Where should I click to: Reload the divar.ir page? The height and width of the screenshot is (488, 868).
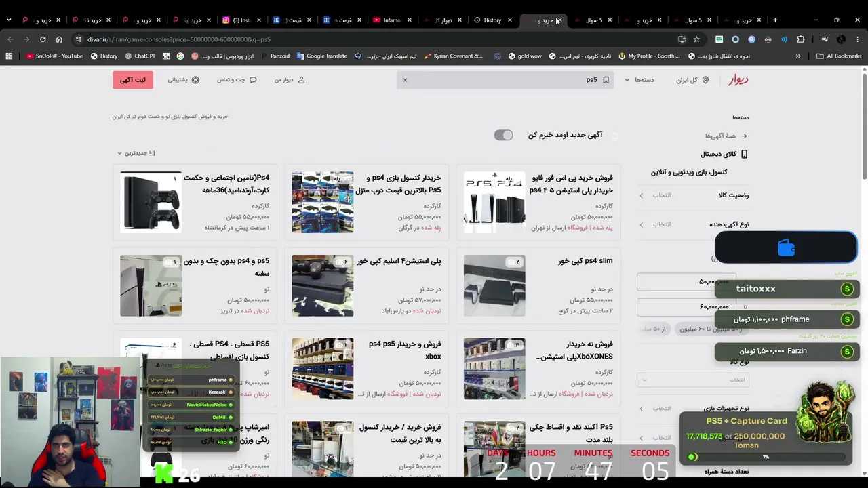(x=43, y=39)
